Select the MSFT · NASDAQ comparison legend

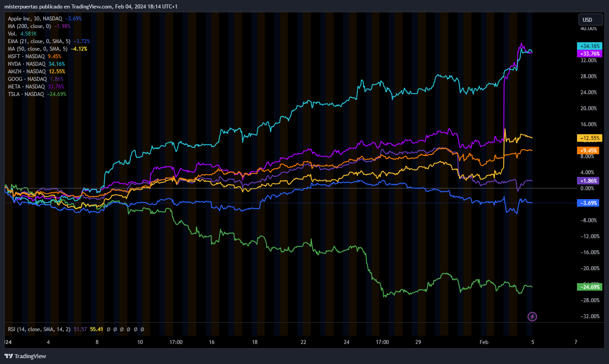point(26,56)
